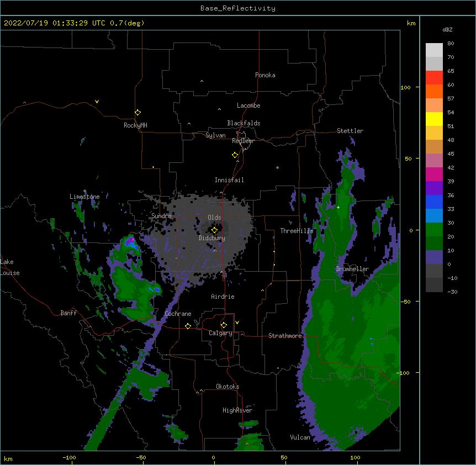Pick the white 70-80 dBZ legend swatch
This screenshot has height=465, width=476.
click(434, 50)
